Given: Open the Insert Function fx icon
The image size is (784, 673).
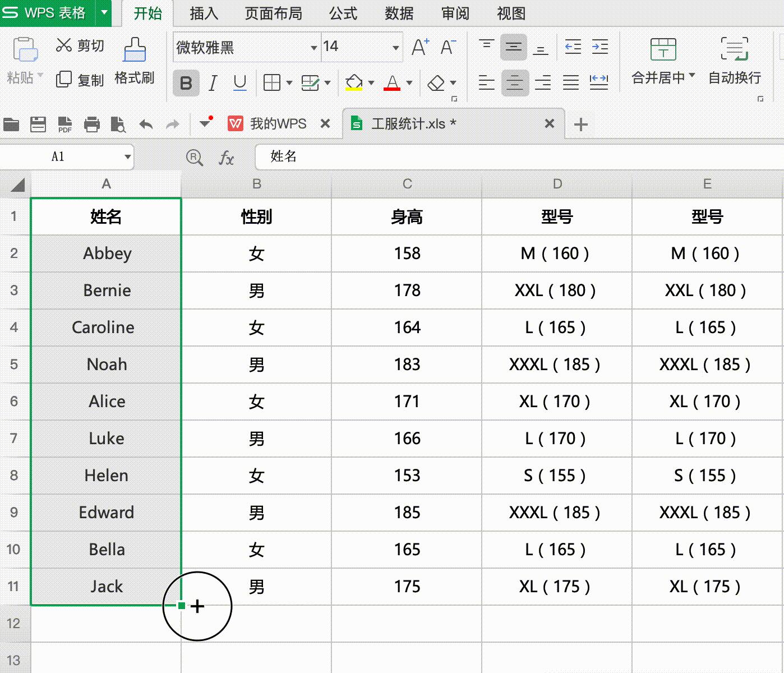Looking at the screenshot, I should coord(227,158).
